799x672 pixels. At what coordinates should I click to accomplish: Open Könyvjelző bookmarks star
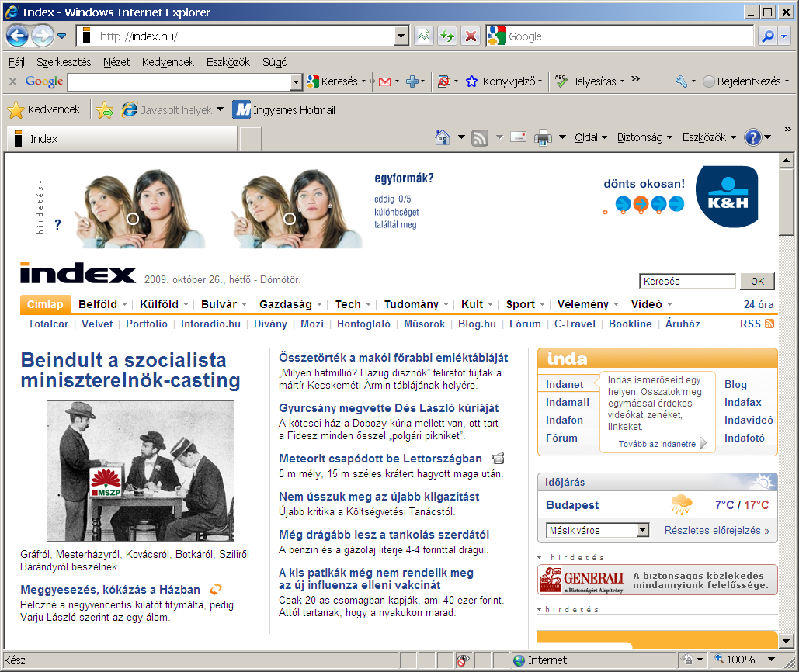pos(472,81)
